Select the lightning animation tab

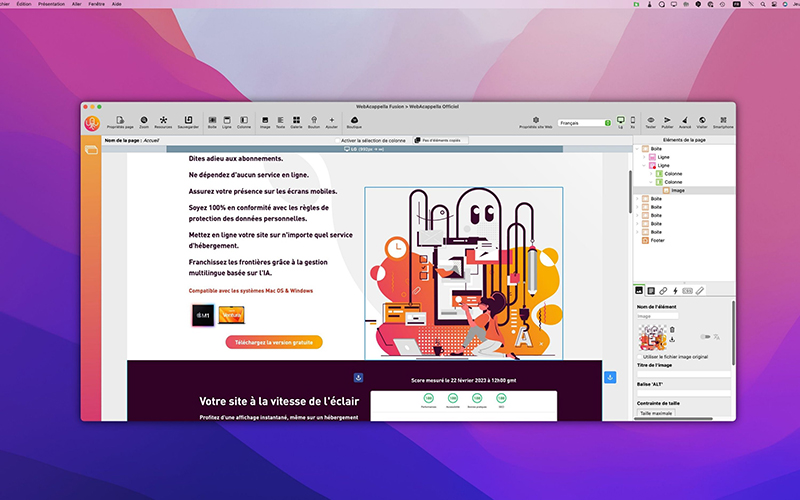(675, 291)
